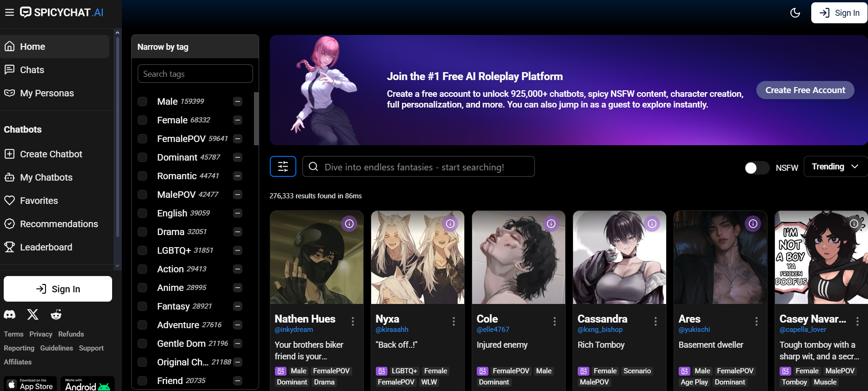Open Create Chatbot in sidebar
The image size is (868, 391).
[55, 154]
